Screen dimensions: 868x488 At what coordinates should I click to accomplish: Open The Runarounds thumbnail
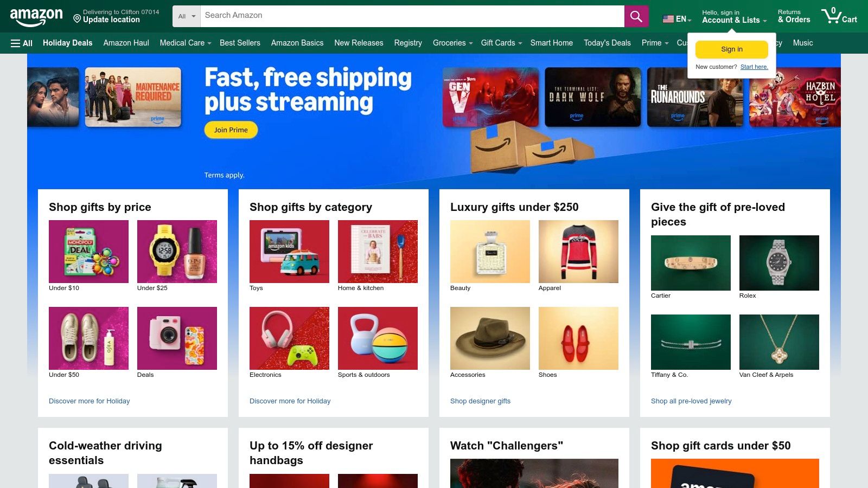point(695,97)
